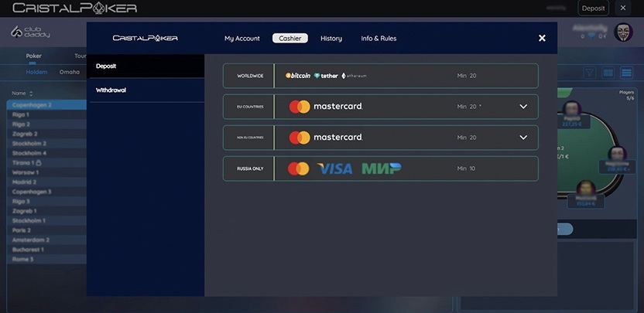Viewport: 644px width, 313px height.
Task: Select the Bucharest 1 table row
Action: tap(46, 250)
